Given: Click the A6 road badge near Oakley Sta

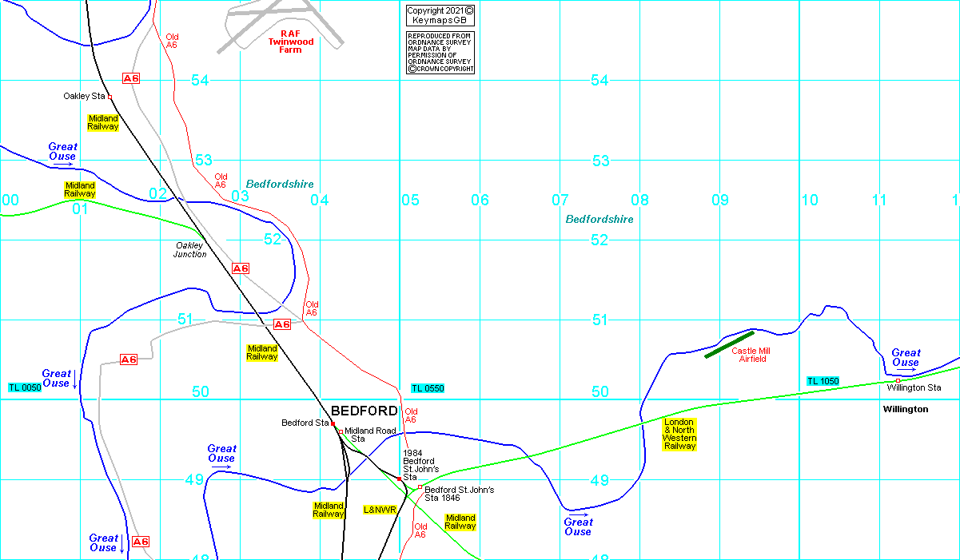Looking at the screenshot, I should pyautogui.click(x=131, y=78).
